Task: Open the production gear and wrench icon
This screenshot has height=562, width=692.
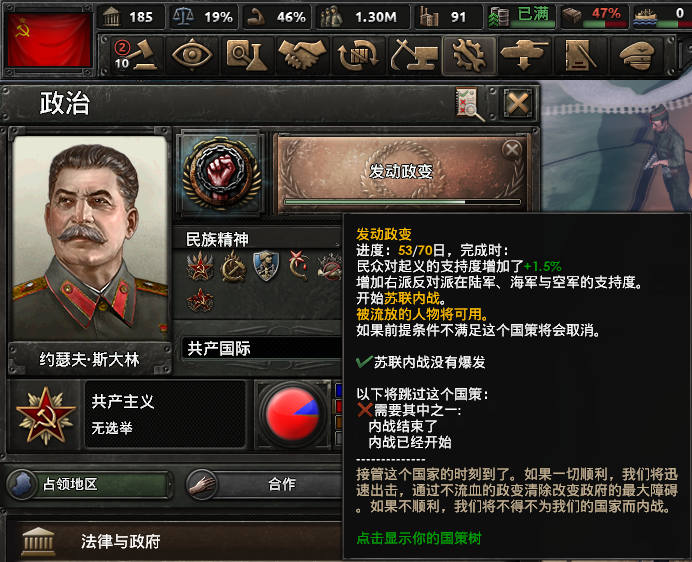Action: coord(469,55)
